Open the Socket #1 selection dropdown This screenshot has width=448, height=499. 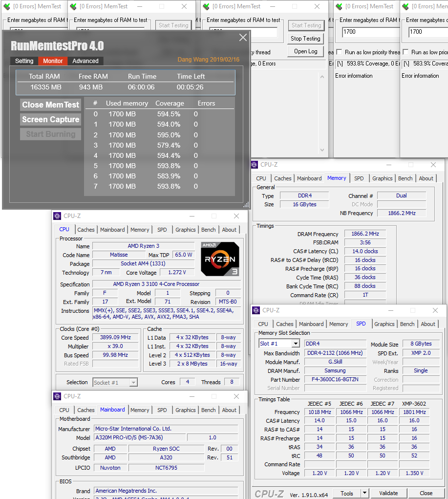click(133, 383)
